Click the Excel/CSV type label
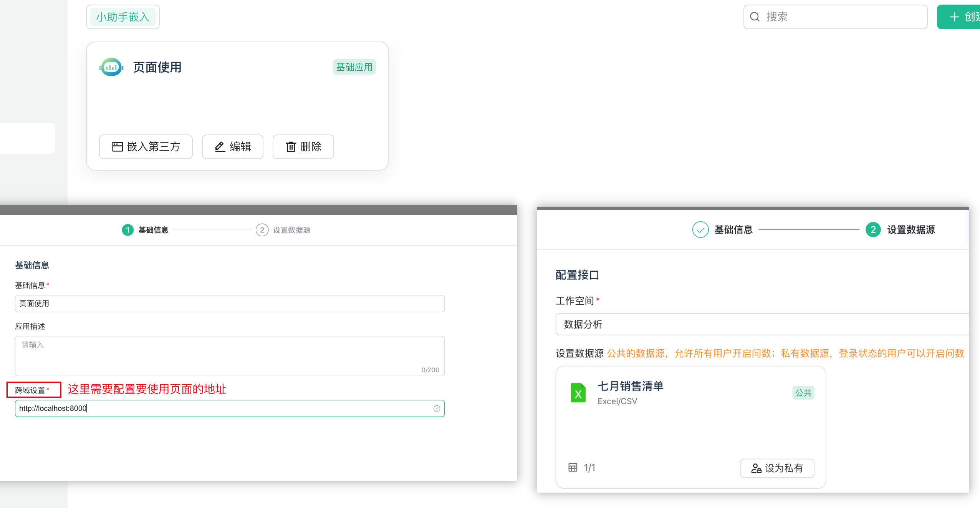Screen dimensions: 980x508 (x=617, y=402)
